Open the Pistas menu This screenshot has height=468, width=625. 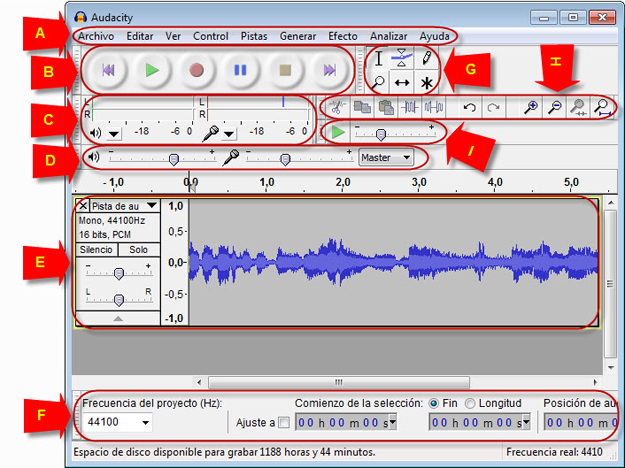coord(254,36)
